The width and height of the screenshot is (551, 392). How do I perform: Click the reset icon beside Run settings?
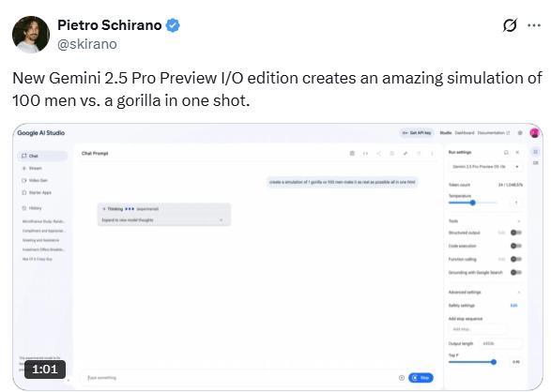point(506,152)
